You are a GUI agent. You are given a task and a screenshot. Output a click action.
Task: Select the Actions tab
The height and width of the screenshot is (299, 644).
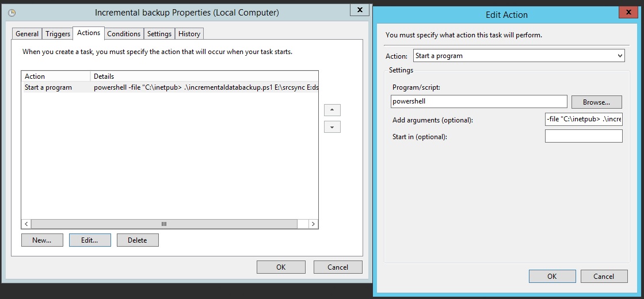[89, 33]
